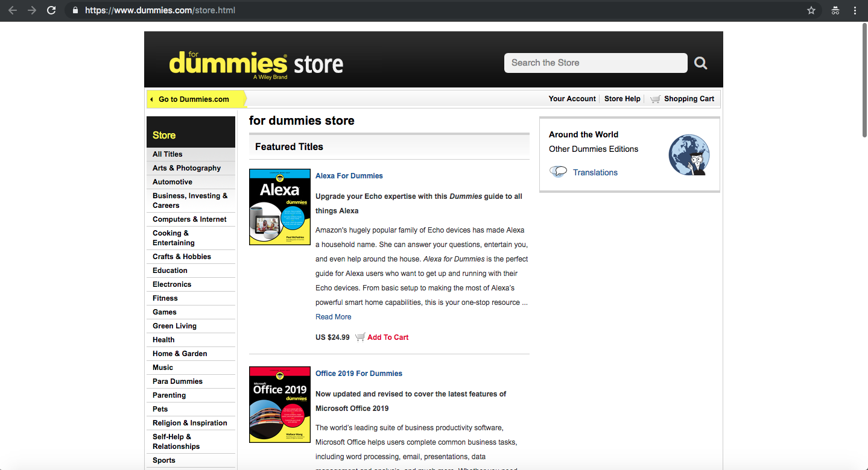Select Arts & Photography category
Image resolution: width=868 pixels, height=470 pixels.
191,168
